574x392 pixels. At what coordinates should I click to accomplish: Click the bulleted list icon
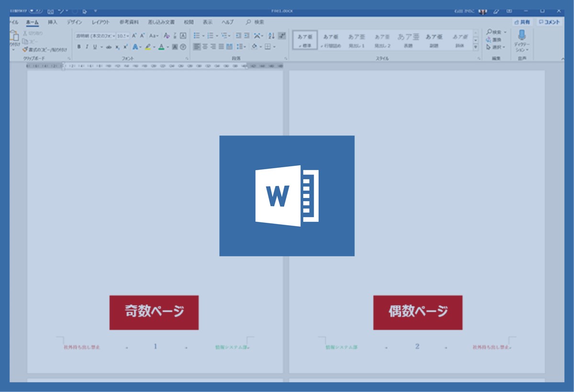tap(197, 35)
